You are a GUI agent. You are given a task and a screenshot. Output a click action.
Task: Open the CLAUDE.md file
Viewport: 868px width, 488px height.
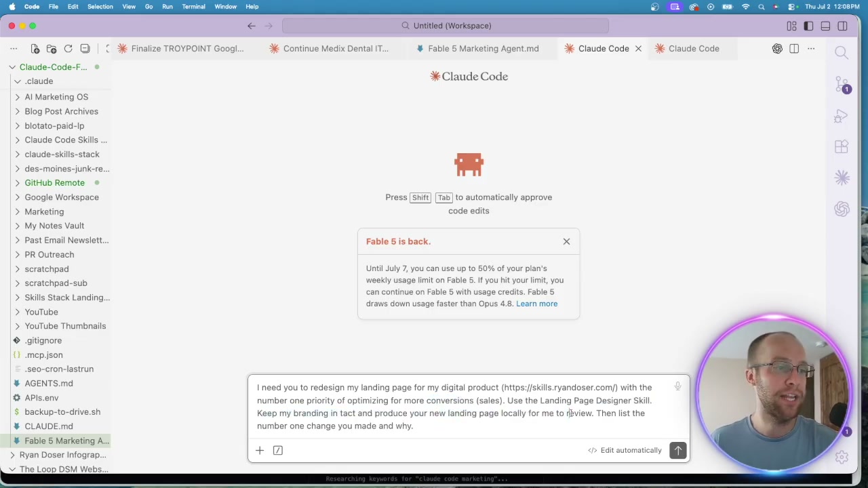tap(56, 426)
